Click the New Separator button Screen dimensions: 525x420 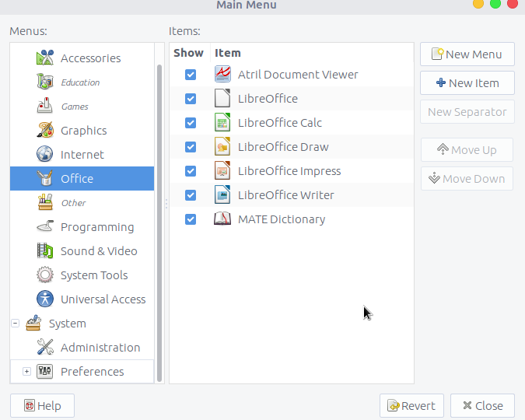click(x=467, y=112)
